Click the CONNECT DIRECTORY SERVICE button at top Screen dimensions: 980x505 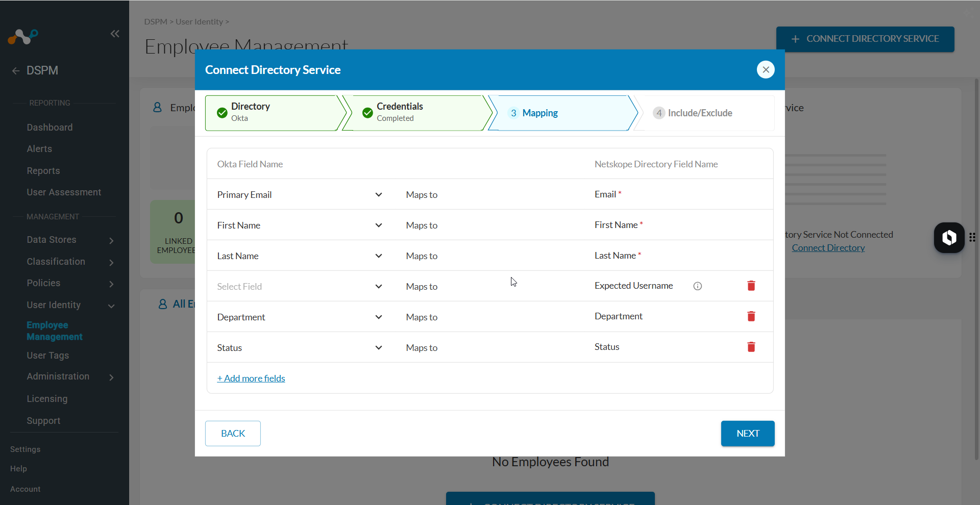(x=865, y=39)
